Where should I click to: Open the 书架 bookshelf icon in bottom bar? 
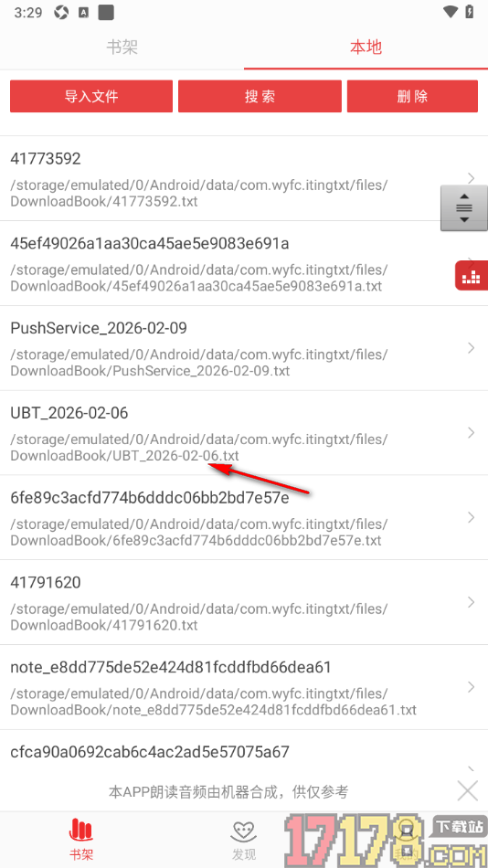[x=81, y=840]
